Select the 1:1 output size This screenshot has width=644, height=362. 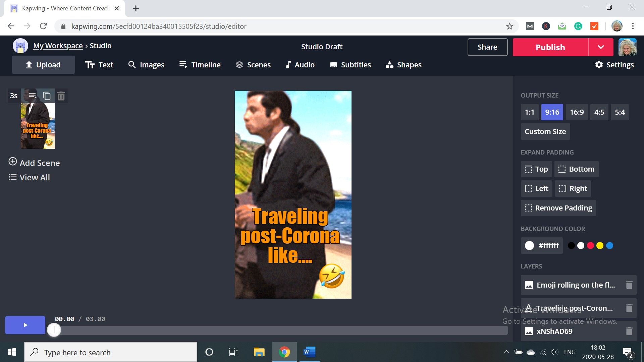[x=529, y=112]
